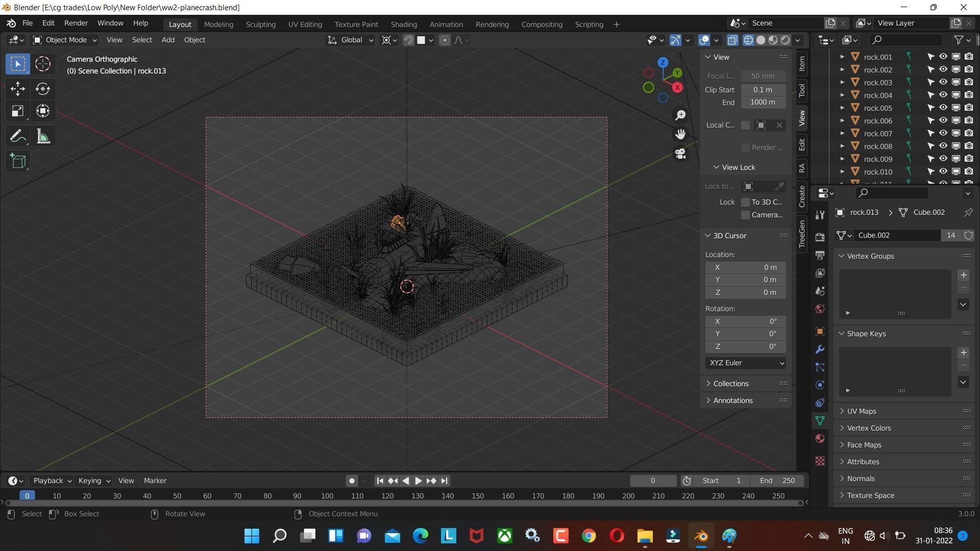Viewport: 980px width, 551px height.
Task: Switch to the Shading workspace tab
Action: pyautogui.click(x=403, y=24)
